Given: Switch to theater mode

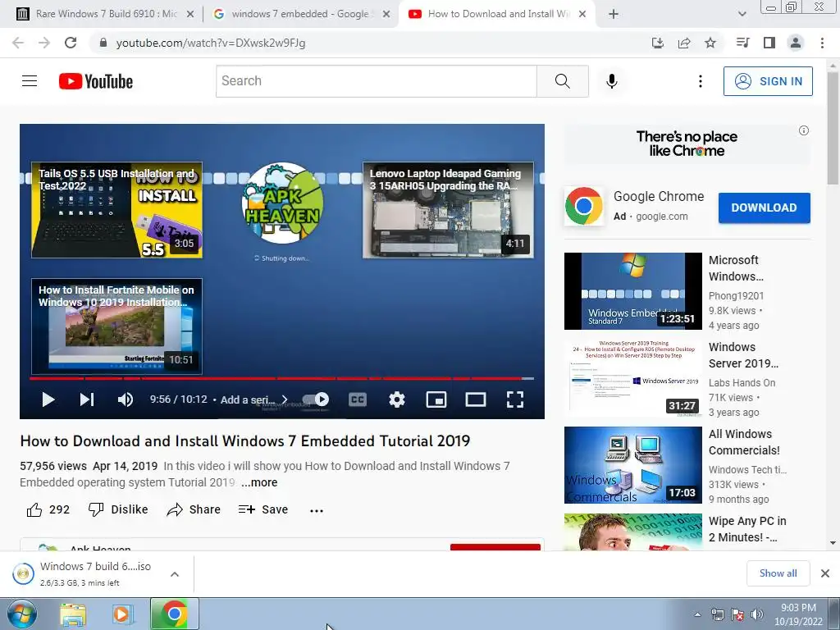Looking at the screenshot, I should click(x=475, y=399).
